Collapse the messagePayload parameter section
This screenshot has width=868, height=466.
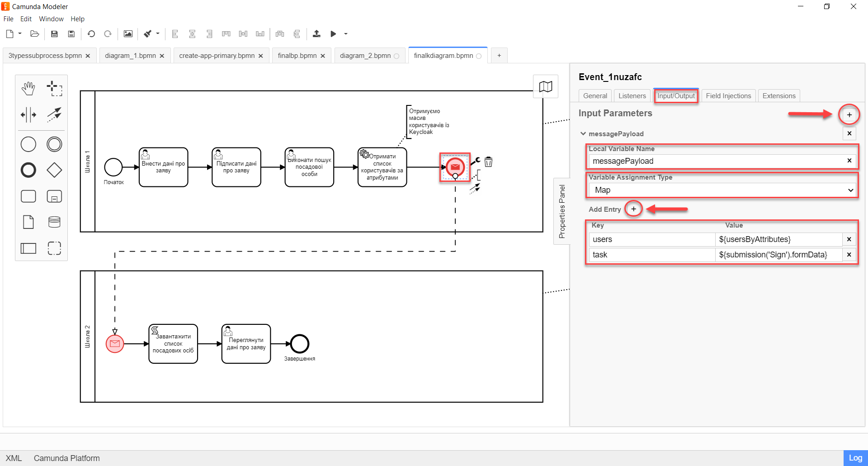pos(583,134)
